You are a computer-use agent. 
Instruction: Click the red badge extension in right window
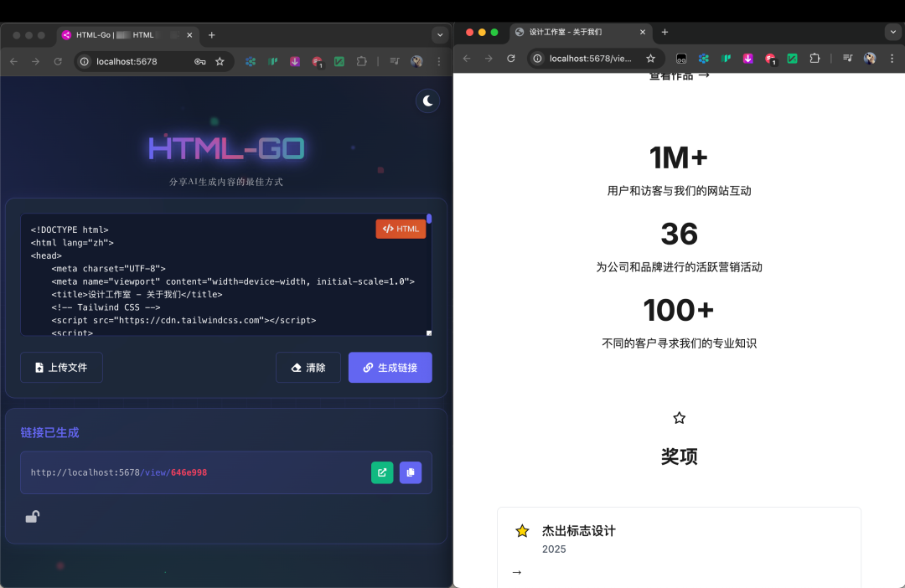pyautogui.click(x=770, y=59)
